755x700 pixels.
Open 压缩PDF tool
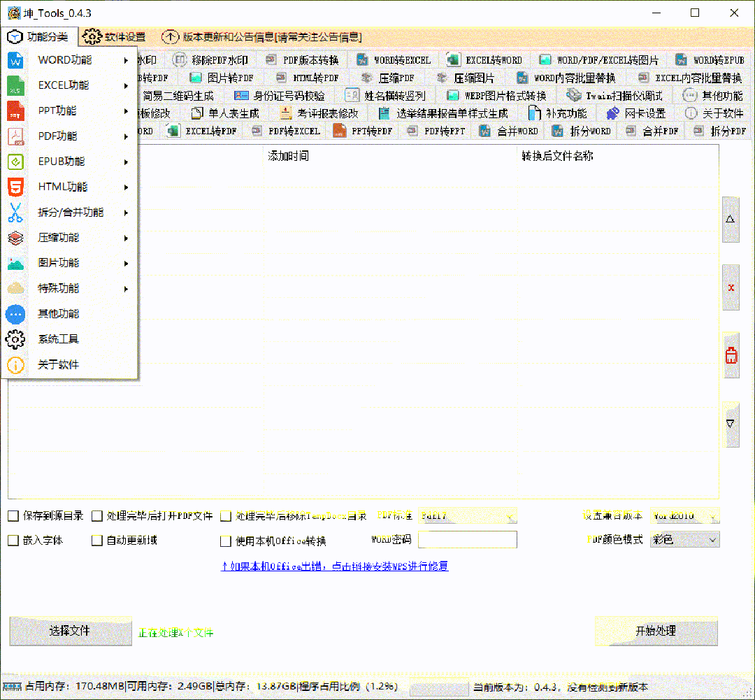pyautogui.click(x=387, y=78)
